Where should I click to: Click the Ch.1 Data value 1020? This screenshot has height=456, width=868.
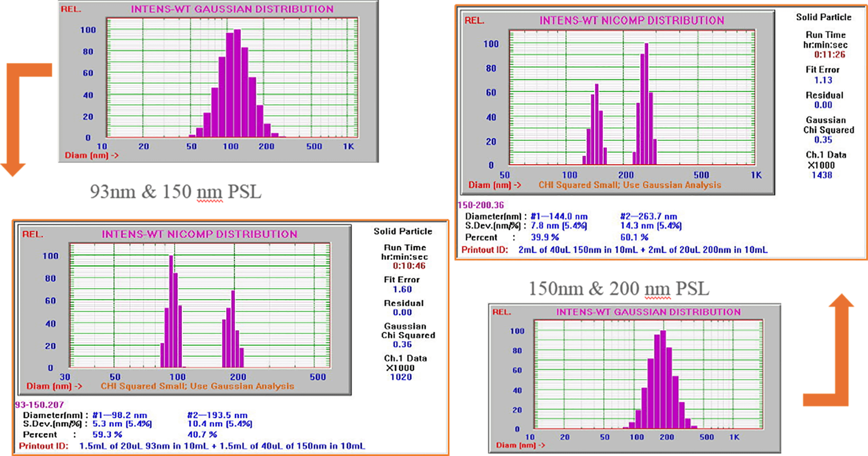pyautogui.click(x=401, y=377)
